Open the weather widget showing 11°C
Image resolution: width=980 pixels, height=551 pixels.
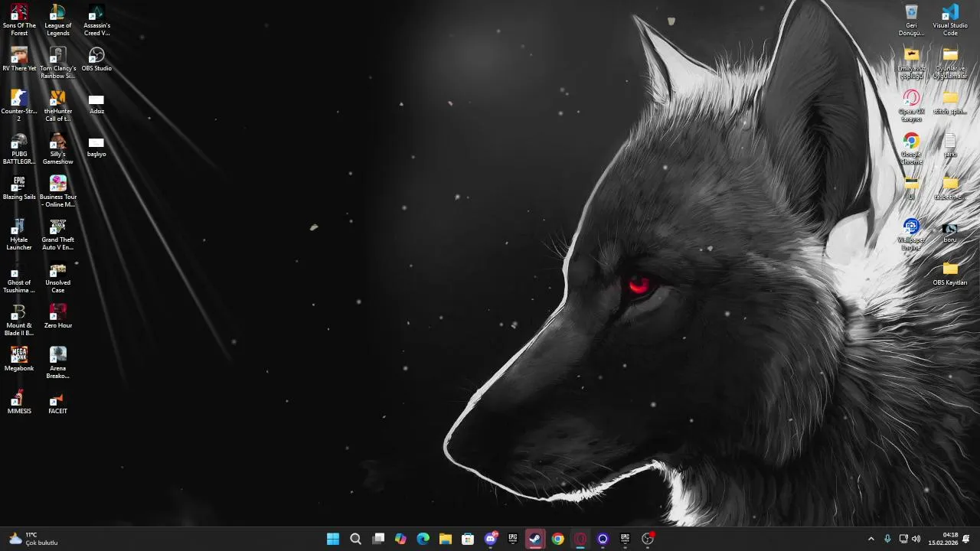(x=34, y=539)
